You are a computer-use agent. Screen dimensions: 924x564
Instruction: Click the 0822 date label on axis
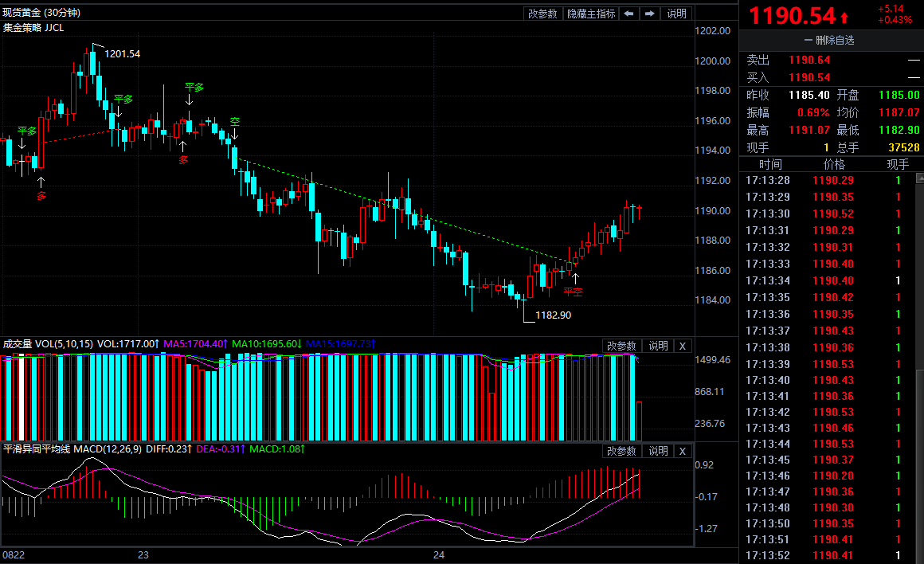(x=14, y=554)
